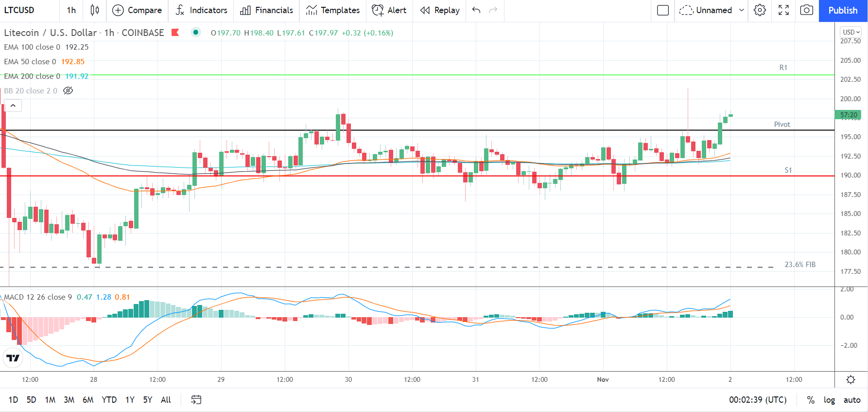868x412 pixels.
Task: Click the current price countdown label 57:20
Action: pos(849,115)
